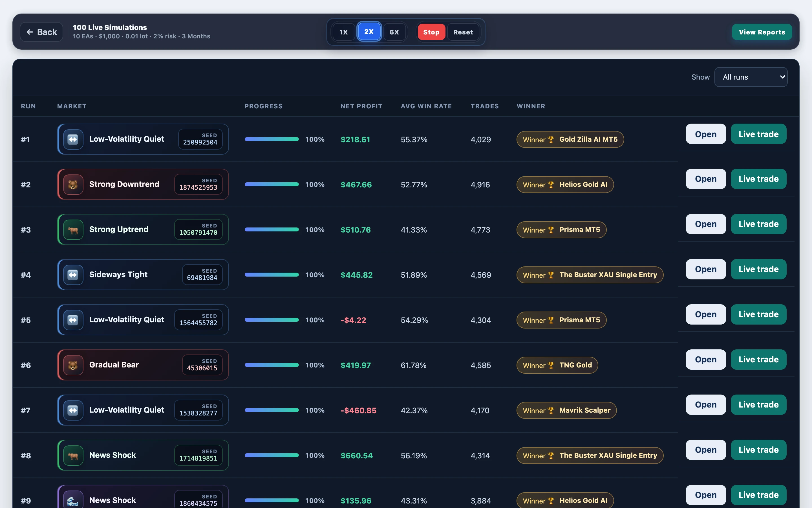The width and height of the screenshot is (812, 508).
Task: Switch speed to 5X
Action: tap(394, 32)
